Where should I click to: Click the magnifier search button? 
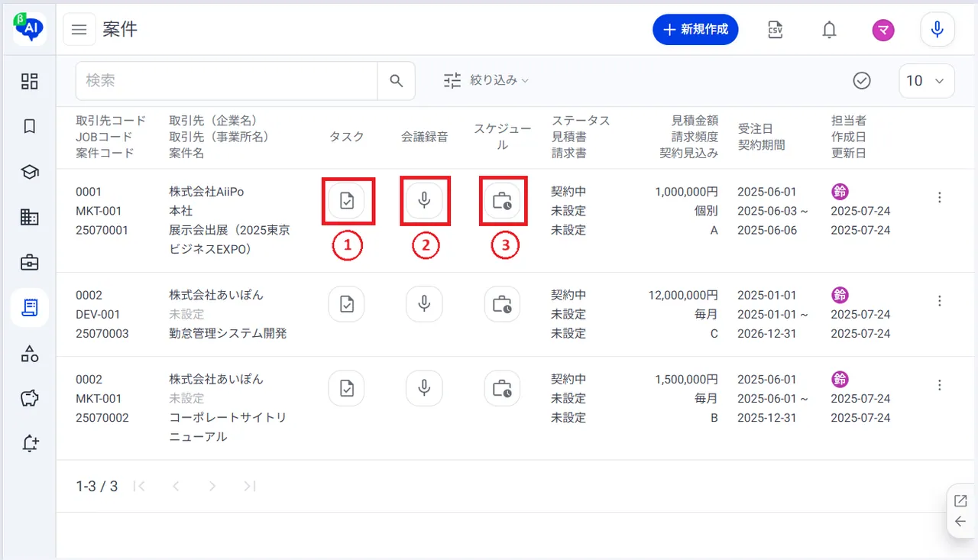(397, 81)
